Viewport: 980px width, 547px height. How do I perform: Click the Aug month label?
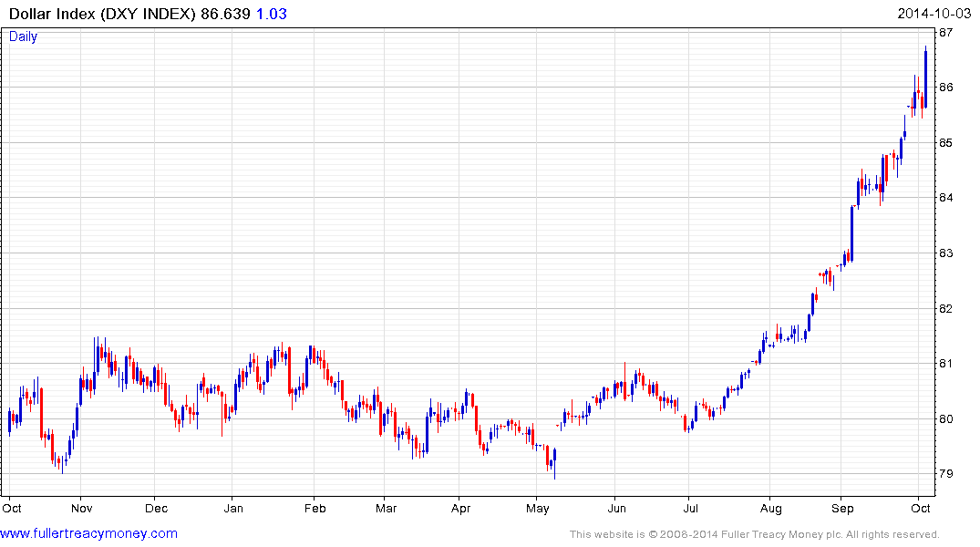(771, 508)
